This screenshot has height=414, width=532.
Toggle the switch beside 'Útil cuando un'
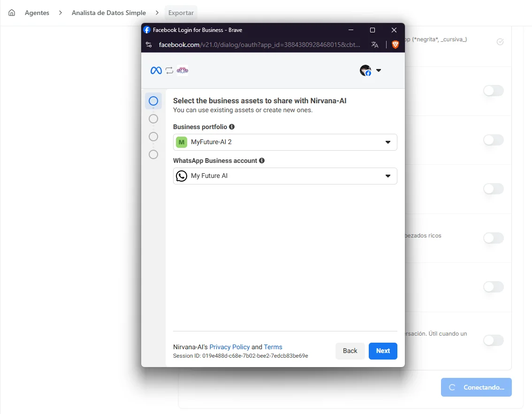click(494, 340)
